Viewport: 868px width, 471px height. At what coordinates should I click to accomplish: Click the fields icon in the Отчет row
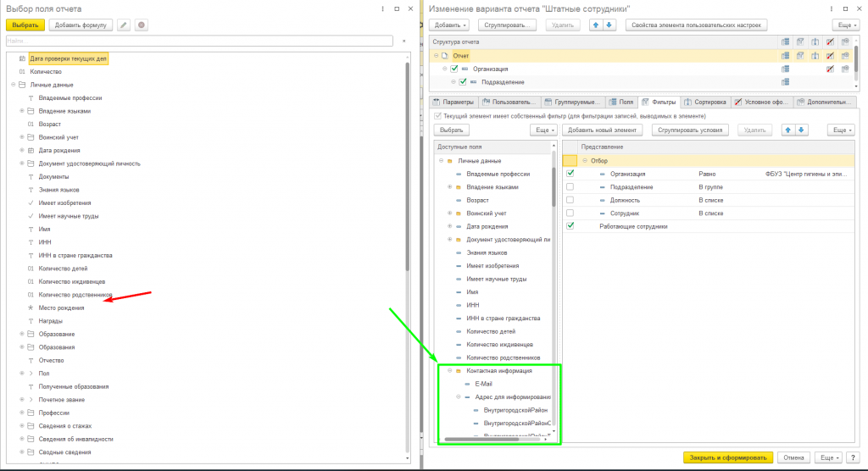(785, 56)
